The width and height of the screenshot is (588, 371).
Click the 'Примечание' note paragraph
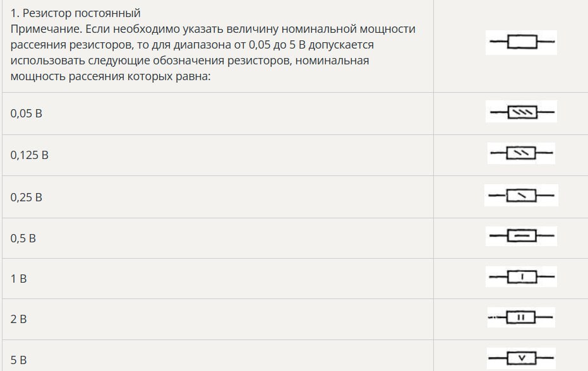coord(213,52)
